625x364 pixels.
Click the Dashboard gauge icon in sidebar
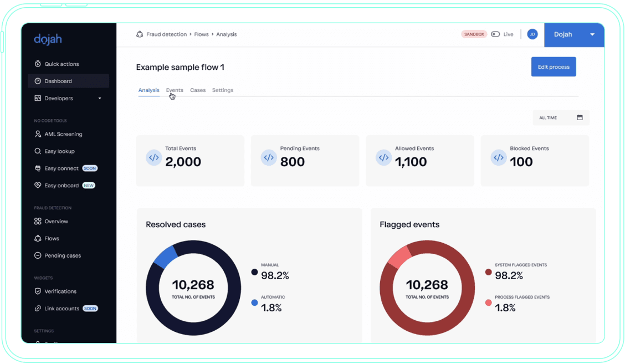tap(38, 81)
